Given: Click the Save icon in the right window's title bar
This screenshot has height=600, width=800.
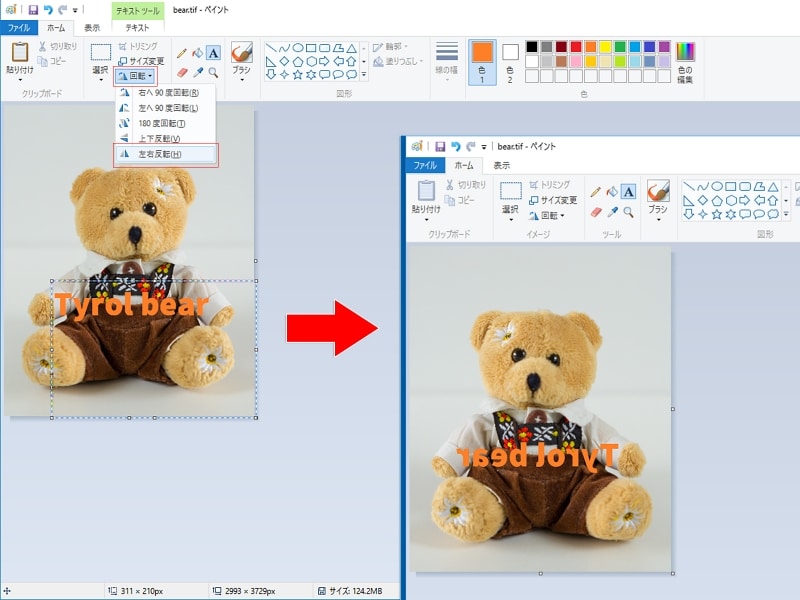Looking at the screenshot, I should pos(440,146).
